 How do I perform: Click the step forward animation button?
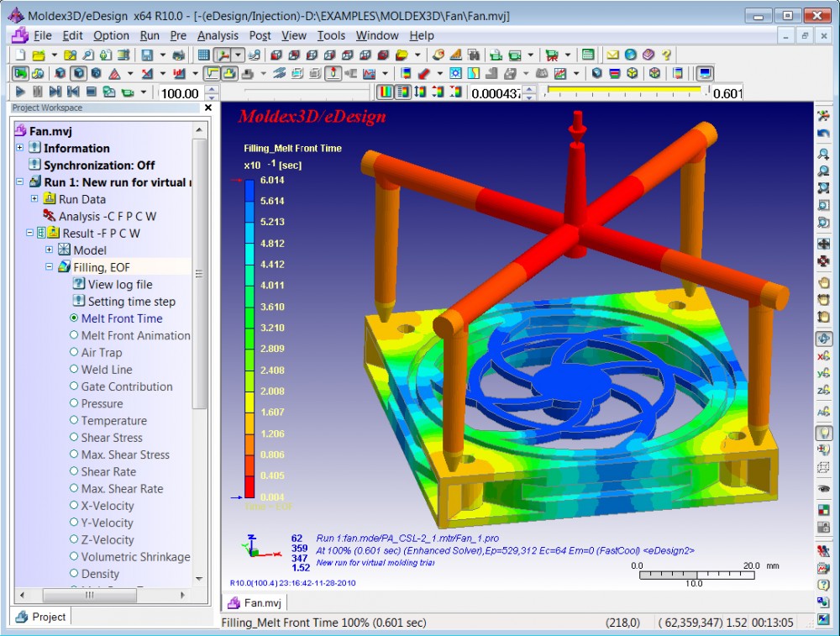[x=55, y=92]
